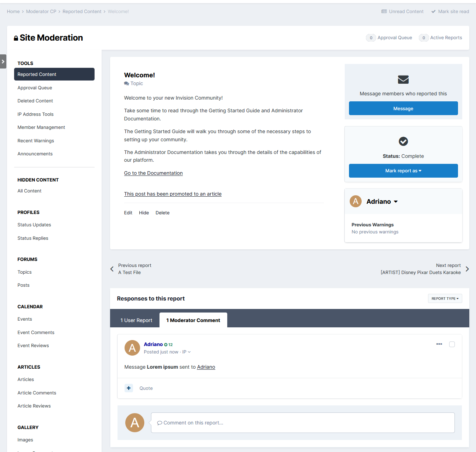Click Adriano's avatar in the warnings card

pos(356,201)
